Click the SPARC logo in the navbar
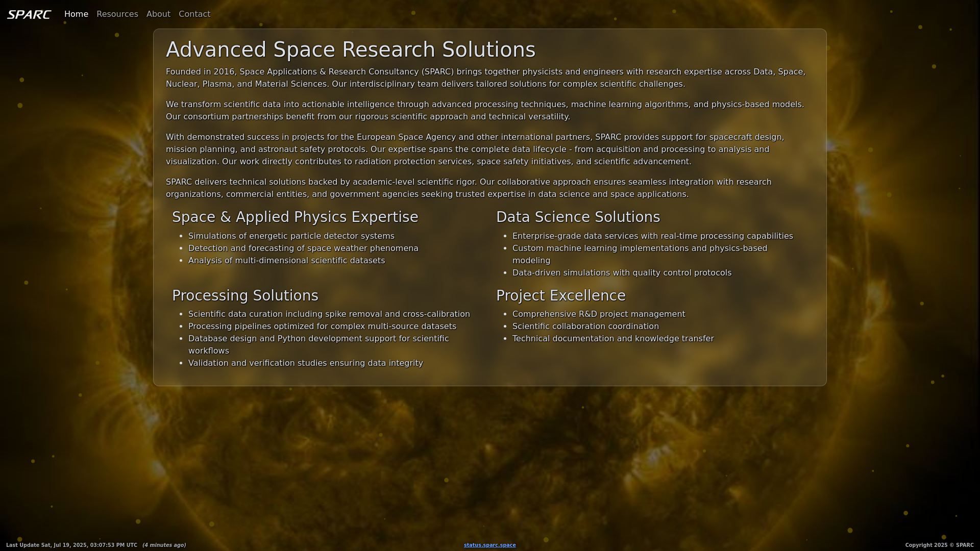This screenshot has height=551, width=980. tap(29, 14)
